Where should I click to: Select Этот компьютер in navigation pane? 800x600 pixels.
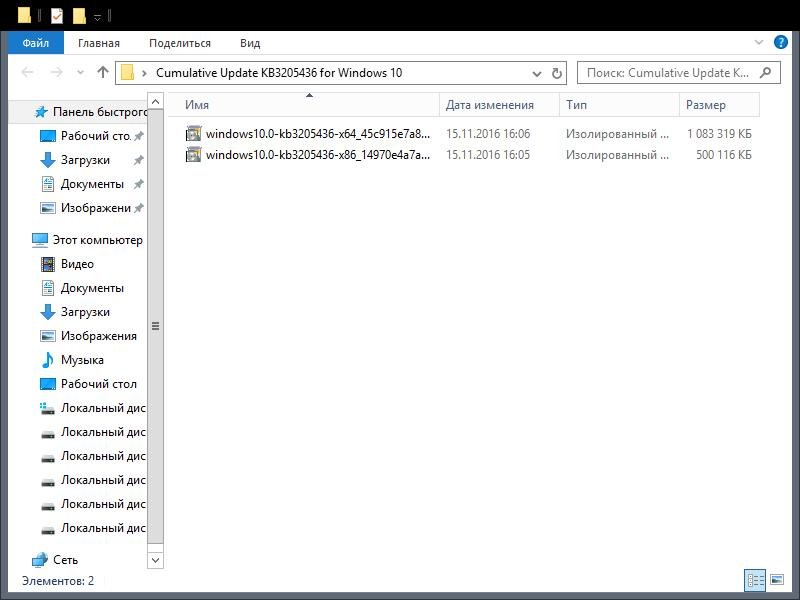87,240
